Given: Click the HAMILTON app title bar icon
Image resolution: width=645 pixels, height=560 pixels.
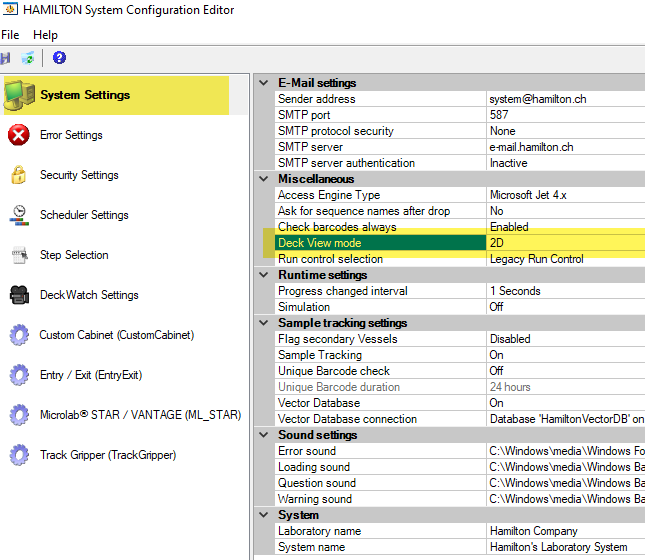Looking at the screenshot, I should 10,9.
